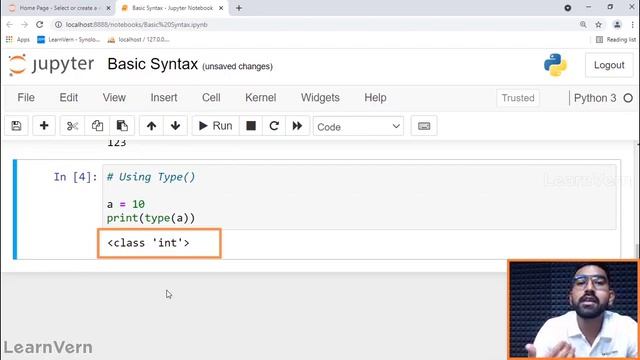Viewport: 640px width, 360px height.
Task: Click the Trusted notebook button
Action: [x=518, y=98]
